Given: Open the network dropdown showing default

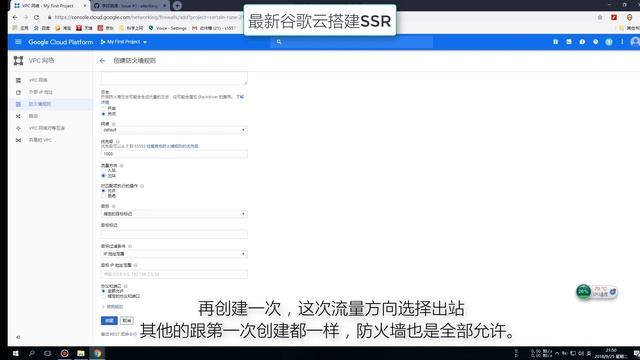Looking at the screenshot, I should [x=174, y=130].
